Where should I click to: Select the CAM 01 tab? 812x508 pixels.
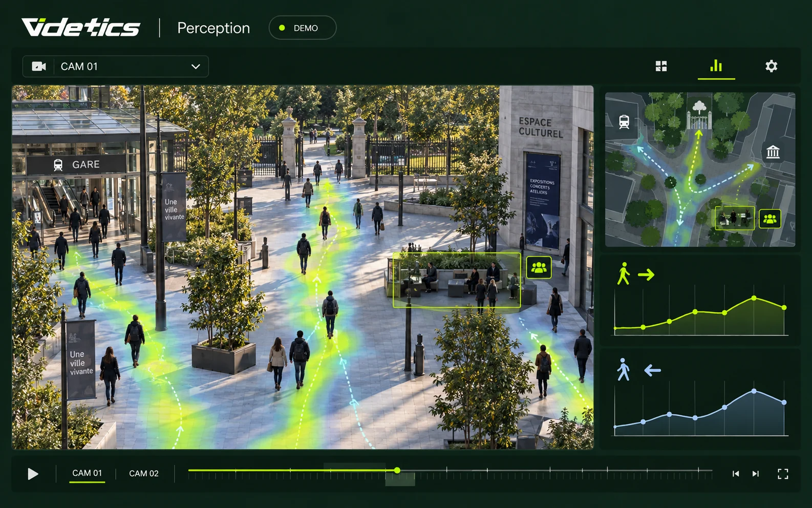click(87, 473)
